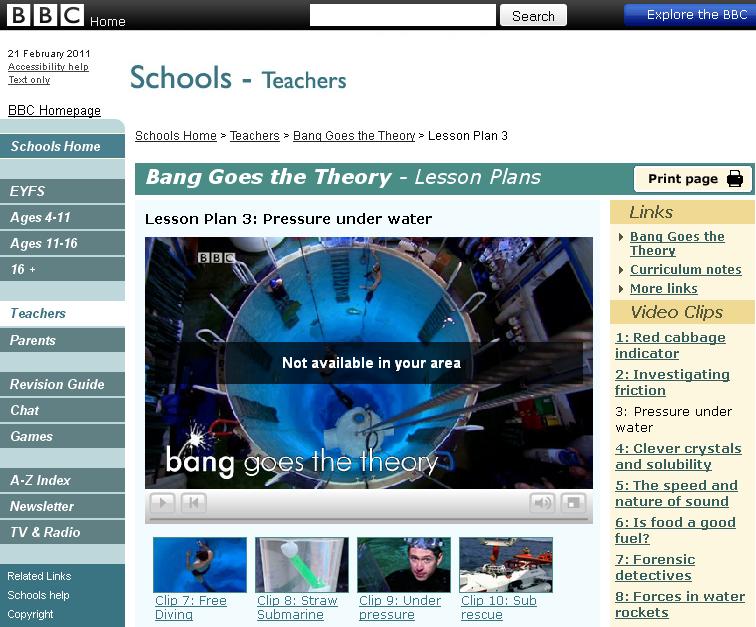This screenshot has height=627, width=756.
Task: Open Newsletter in the sidebar
Action: coord(62,506)
